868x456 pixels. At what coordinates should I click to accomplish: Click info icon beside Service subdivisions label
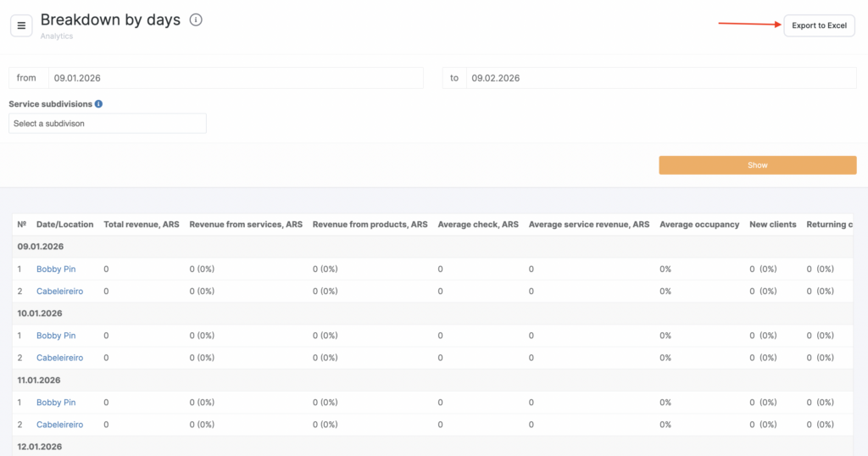pos(99,104)
